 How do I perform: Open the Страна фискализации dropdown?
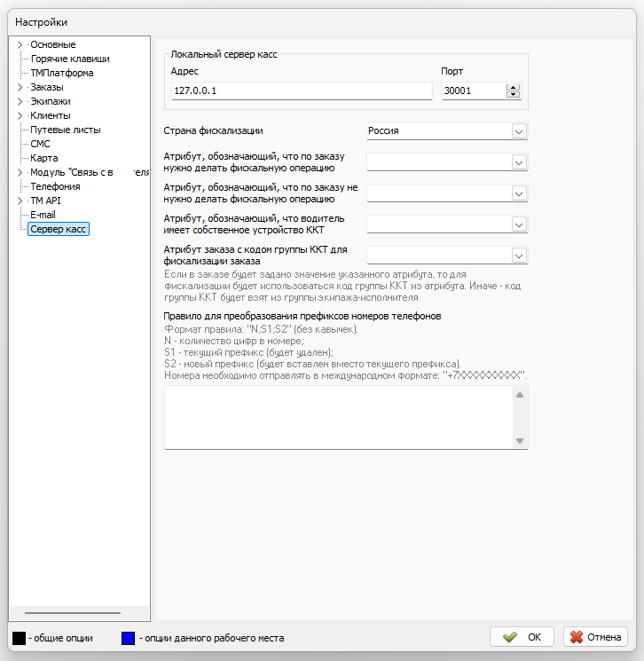pos(519,131)
